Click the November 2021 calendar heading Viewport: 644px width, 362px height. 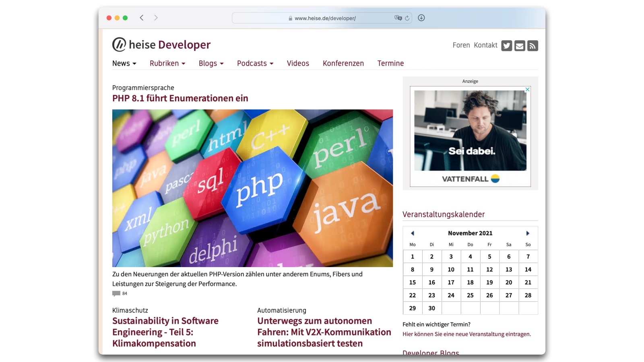pyautogui.click(x=470, y=233)
